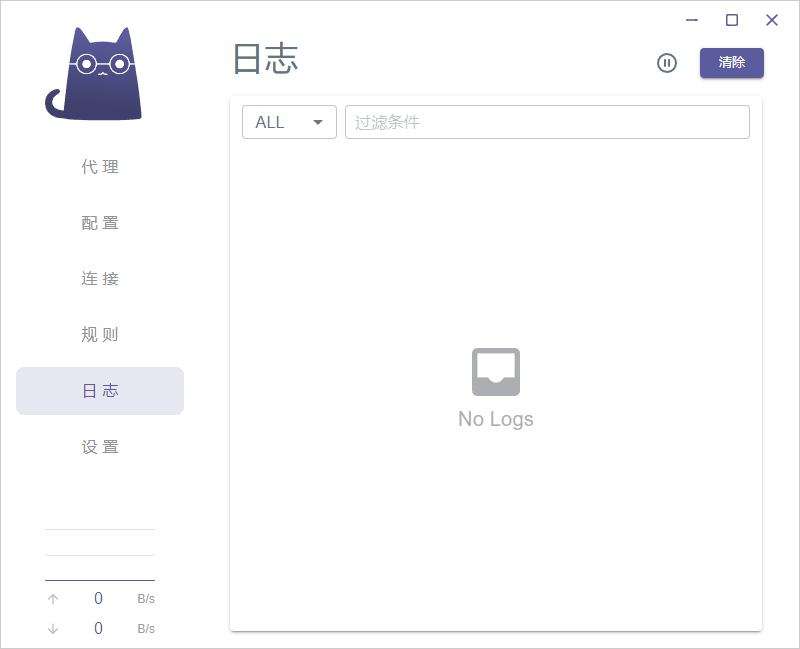Pause log output with the pause icon

pos(666,62)
